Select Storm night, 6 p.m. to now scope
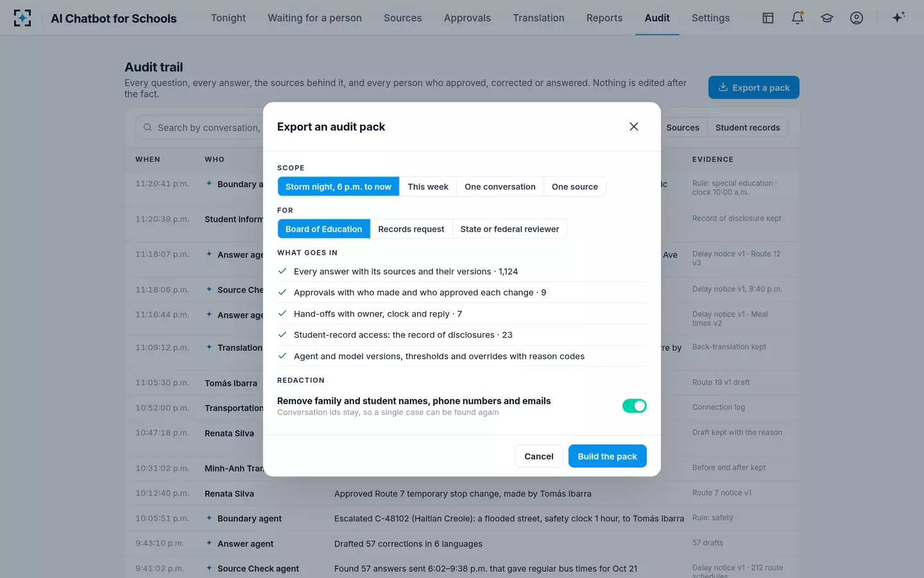 pos(338,186)
